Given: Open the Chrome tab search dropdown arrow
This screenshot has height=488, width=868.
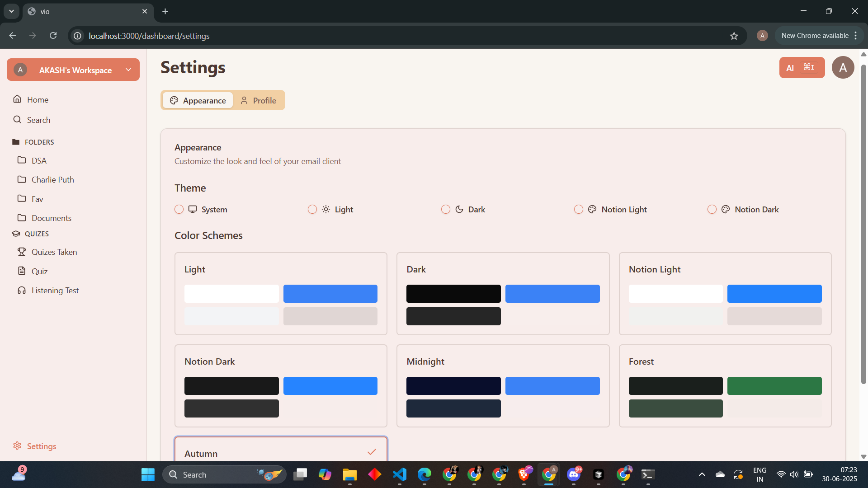Looking at the screenshot, I should (11, 11).
